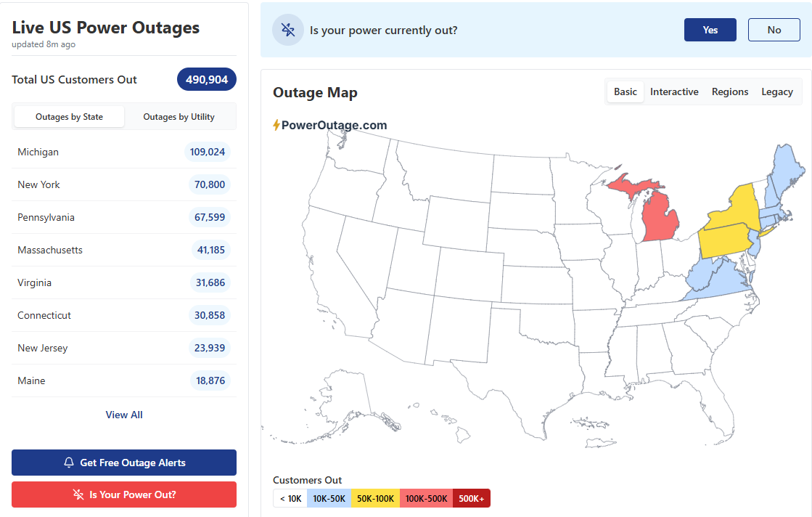The image size is (812, 517).
Task: Open the Pennsylvania outage row
Action: click(x=124, y=217)
